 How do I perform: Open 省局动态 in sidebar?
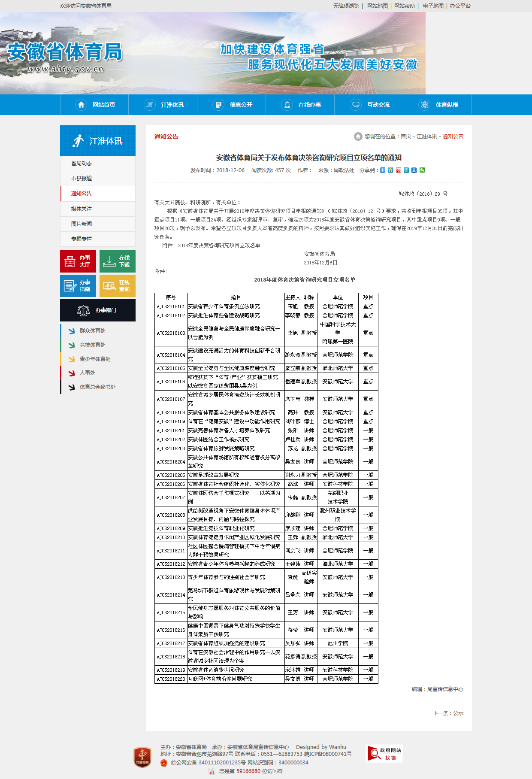[x=82, y=164]
